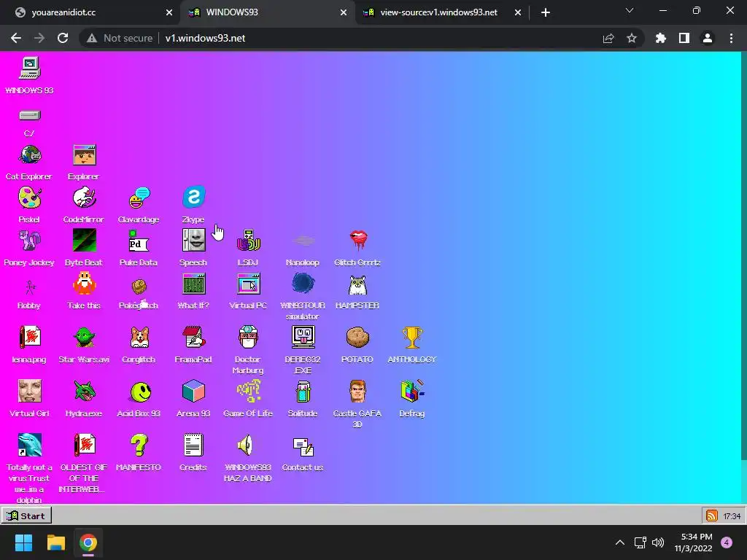Open Chrome extensions puzzle icon
The width and height of the screenshot is (747, 560).
[660, 38]
